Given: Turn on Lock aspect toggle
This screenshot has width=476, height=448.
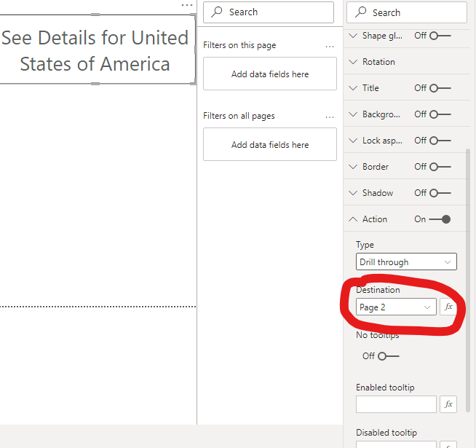Looking at the screenshot, I should 440,141.
